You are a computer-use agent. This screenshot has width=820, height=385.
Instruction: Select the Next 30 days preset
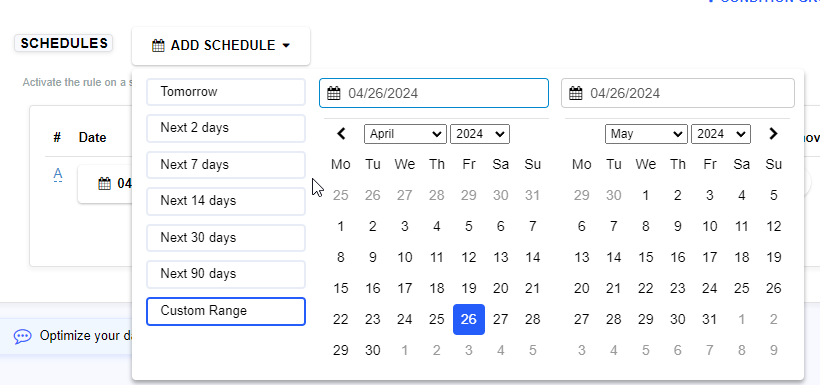pyautogui.click(x=226, y=238)
